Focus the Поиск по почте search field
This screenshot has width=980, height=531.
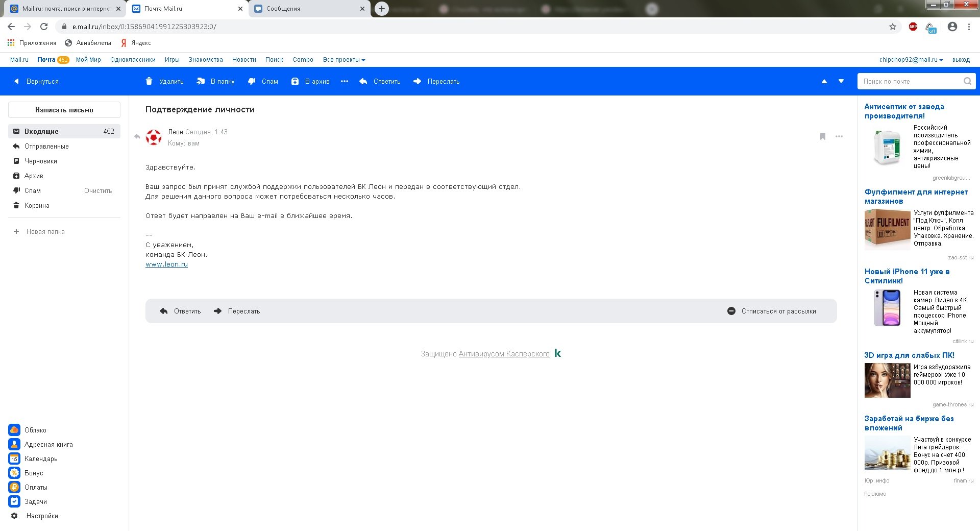pyautogui.click(x=910, y=81)
